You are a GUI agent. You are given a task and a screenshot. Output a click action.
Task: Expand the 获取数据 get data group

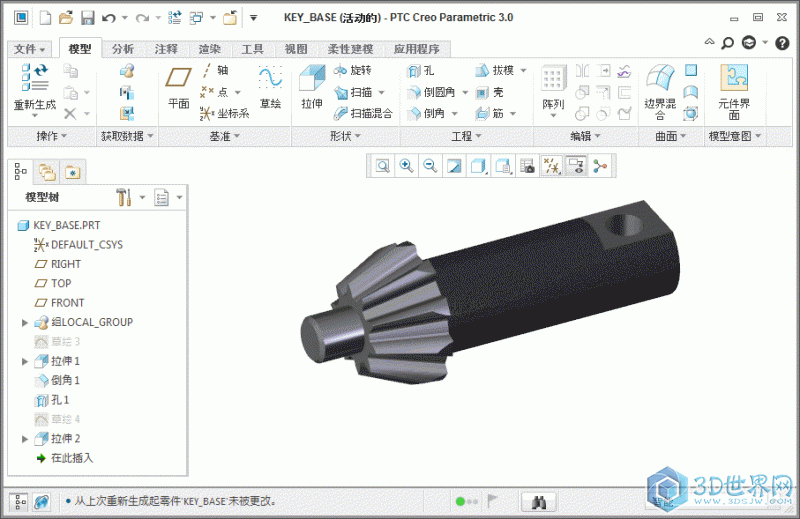click(x=127, y=136)
